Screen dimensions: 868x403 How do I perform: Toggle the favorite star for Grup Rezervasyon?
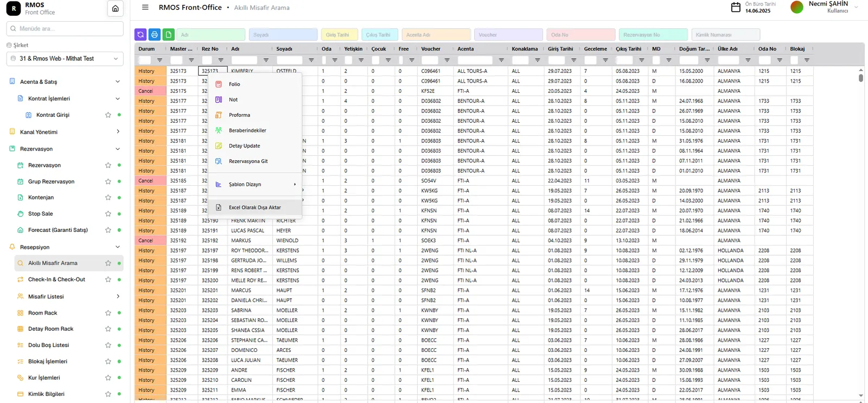(108, 181)
